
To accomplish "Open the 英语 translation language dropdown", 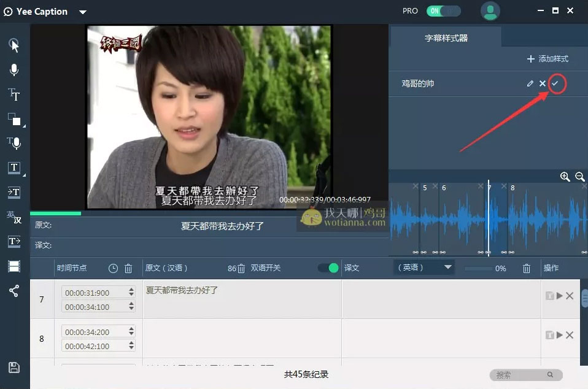I will tap(424, 268).
